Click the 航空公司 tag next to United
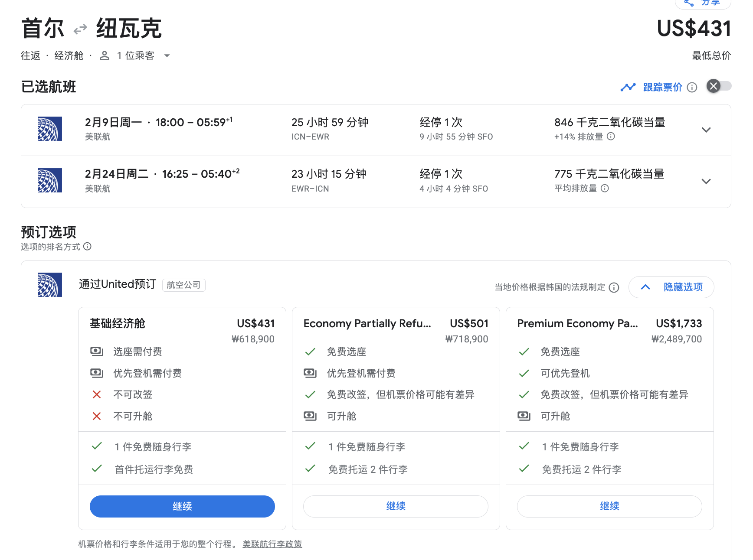Viewport: 753px width, 560px height. click(x=183, y=285)
